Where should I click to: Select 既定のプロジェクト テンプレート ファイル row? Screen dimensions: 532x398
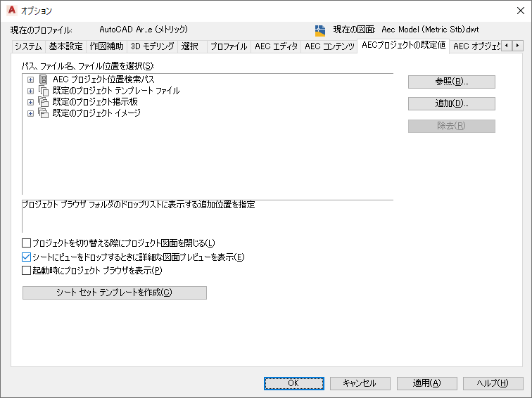coord(116,91)
